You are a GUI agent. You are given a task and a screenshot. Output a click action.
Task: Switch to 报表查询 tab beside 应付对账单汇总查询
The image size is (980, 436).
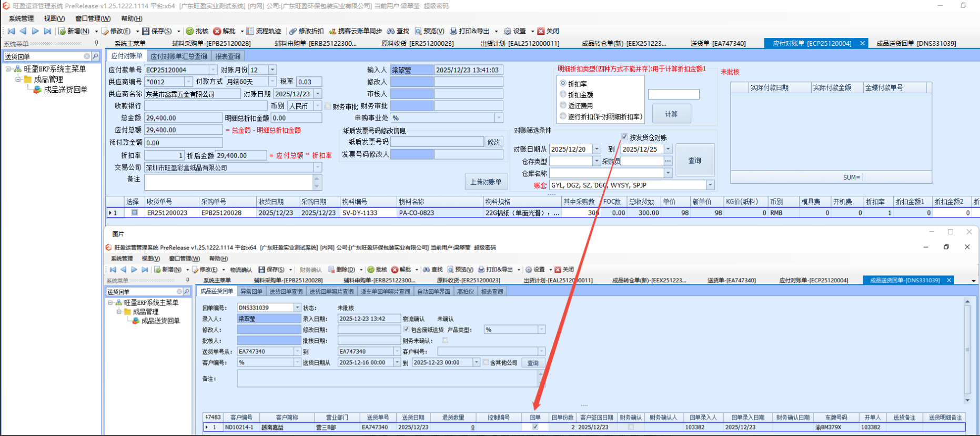(x=228, y=56)
